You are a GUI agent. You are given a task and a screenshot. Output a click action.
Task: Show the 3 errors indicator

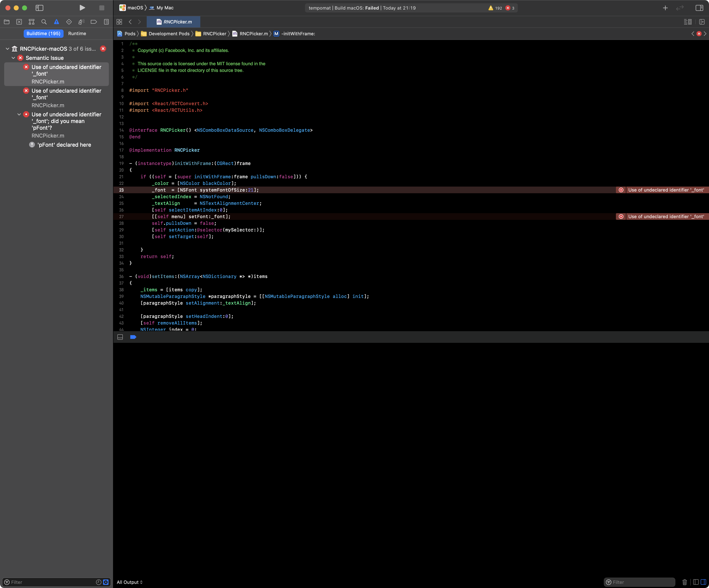pyautogui.click(x=510, y=8)
